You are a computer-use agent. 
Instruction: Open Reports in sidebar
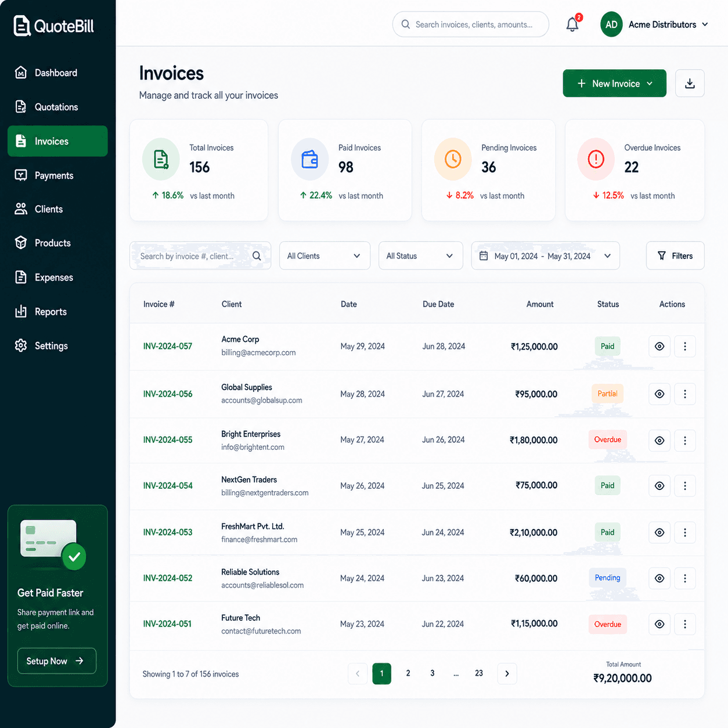[57, 312]
